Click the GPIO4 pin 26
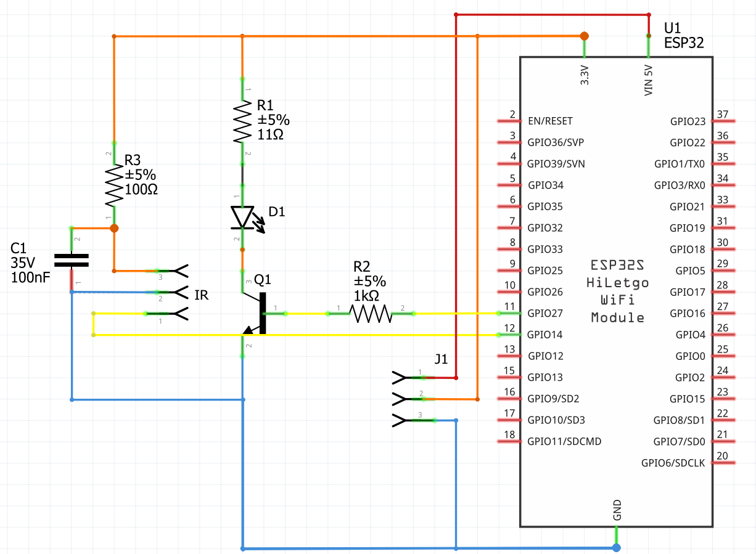This screenshot has width=756, height=554. tap(724, 335)
